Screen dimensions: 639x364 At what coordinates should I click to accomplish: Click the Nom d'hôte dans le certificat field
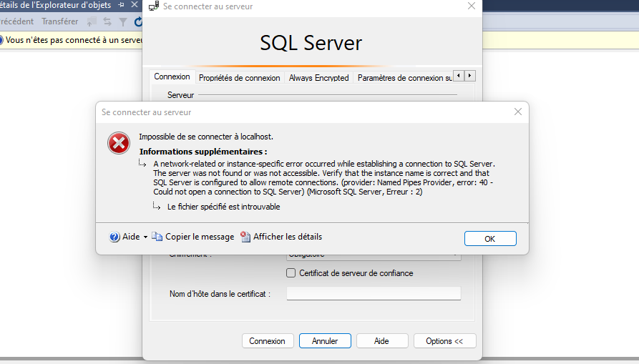(x=374, y=294)
